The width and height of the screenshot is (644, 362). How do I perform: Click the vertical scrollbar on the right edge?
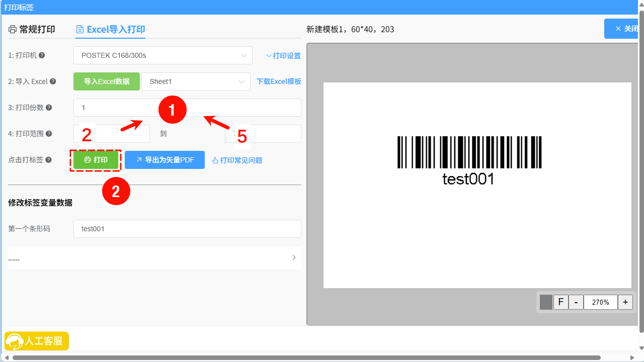click(x=641, y=171)
